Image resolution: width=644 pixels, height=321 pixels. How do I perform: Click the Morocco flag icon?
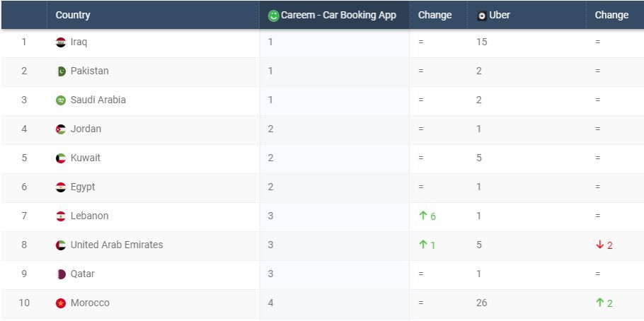(61, 303)
